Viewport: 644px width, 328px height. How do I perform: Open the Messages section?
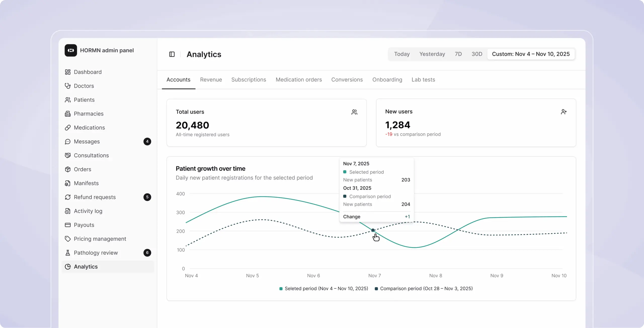87,142
